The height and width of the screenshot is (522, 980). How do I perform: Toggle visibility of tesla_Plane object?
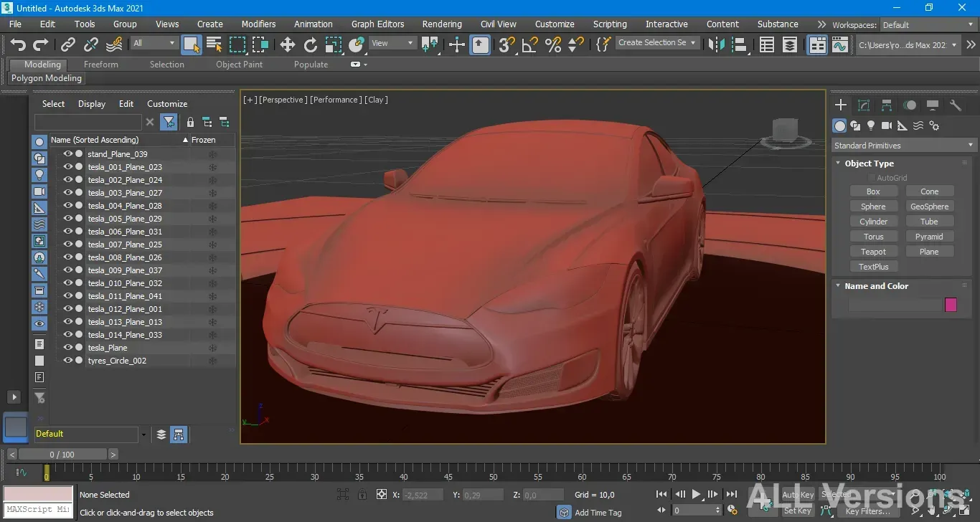68,348
